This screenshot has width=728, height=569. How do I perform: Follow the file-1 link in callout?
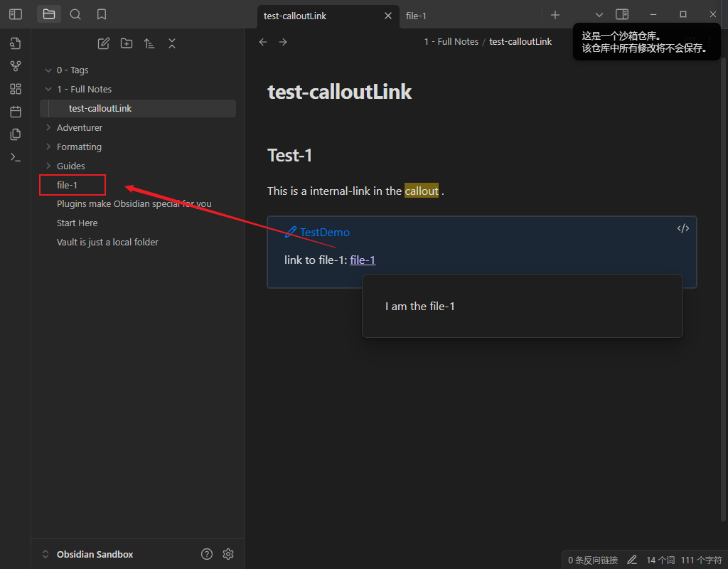363,260
